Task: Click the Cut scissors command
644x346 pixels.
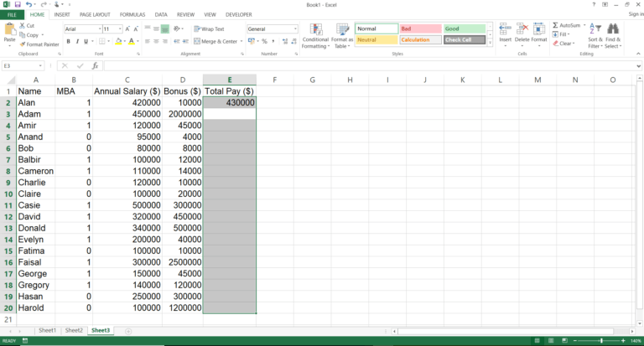Action: pos(27,25)
